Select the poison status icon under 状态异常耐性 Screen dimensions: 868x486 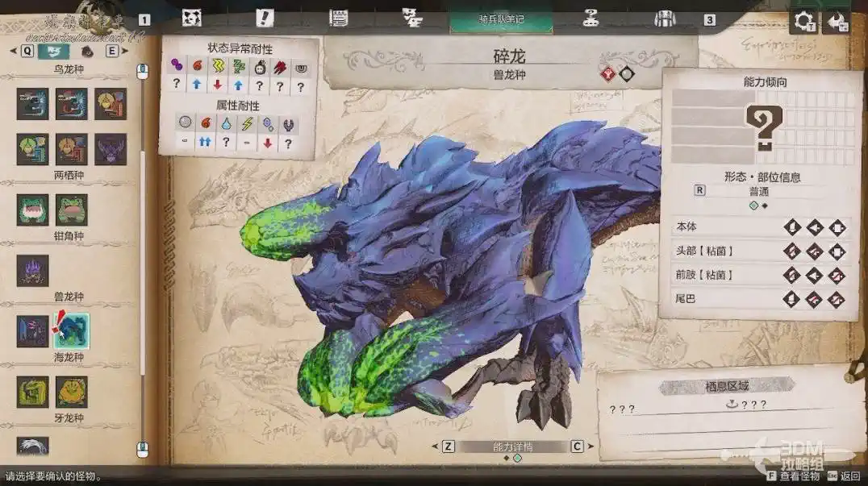coord(176,65)
